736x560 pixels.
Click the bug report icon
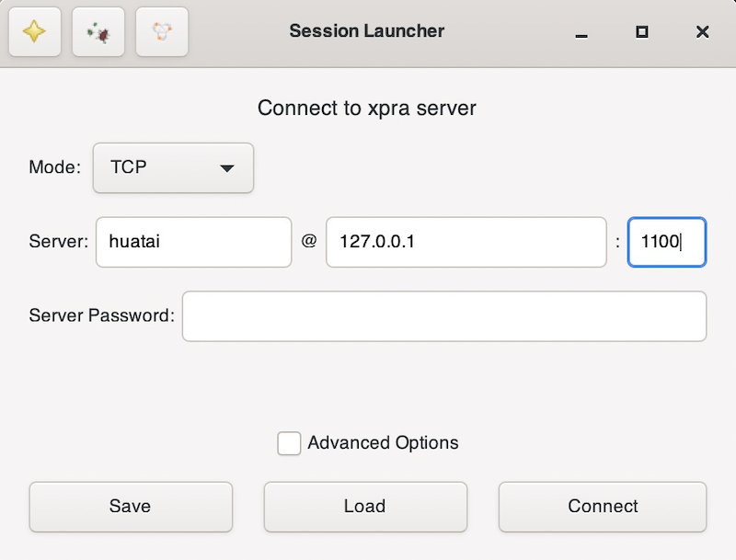click(98, 32)
